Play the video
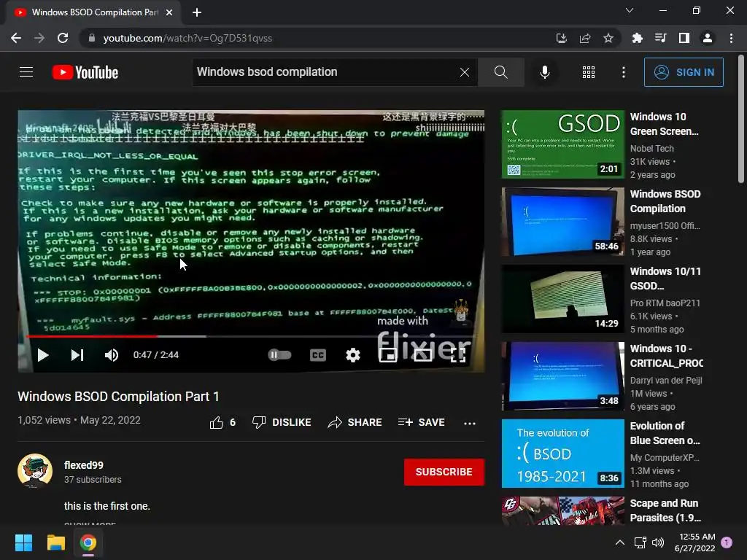The height and width of the screenshot is (560, 747). point(43,355)
